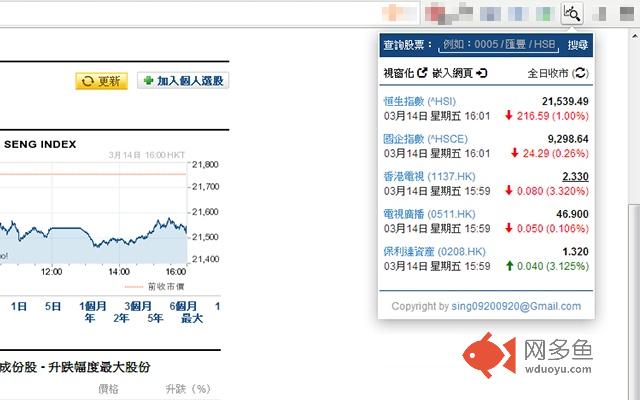Click the 全日收市 status text
The width and height of the screenshot is (640, 400).
coord(548,73)
